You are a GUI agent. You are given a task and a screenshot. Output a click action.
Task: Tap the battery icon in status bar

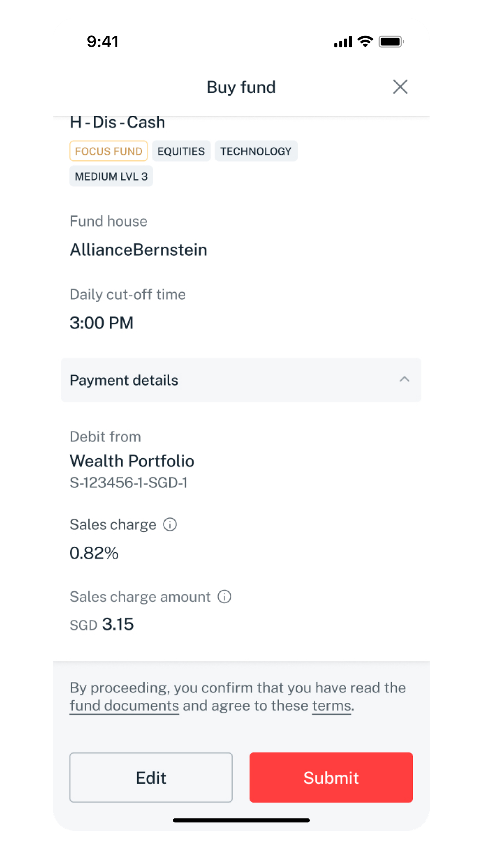coord(391,42)
